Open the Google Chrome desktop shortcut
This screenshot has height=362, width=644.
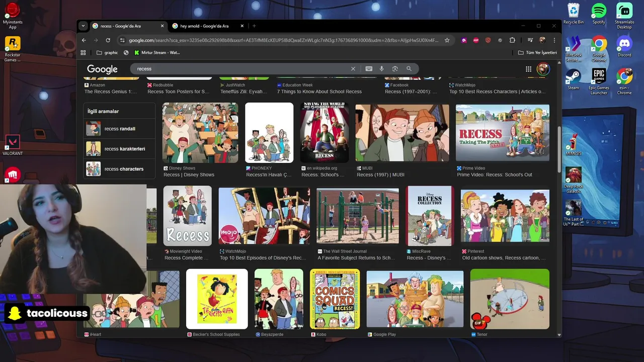pos(599,49)
